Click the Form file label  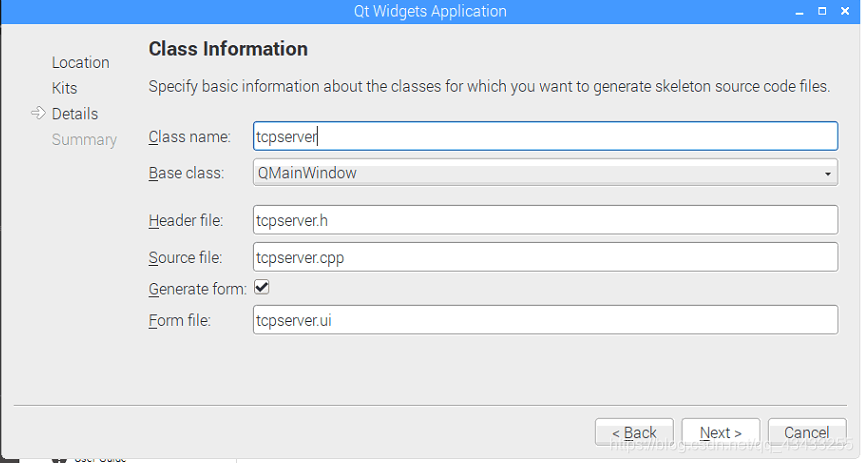click(x=179, y=320)
